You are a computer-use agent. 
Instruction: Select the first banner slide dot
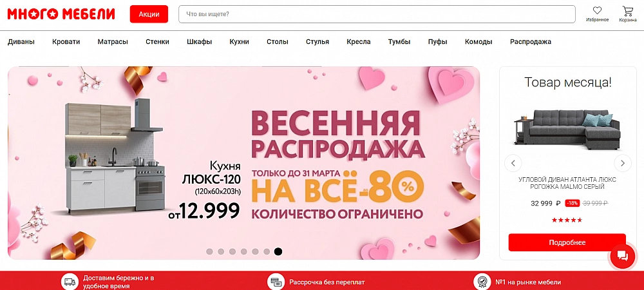[209, 251]
